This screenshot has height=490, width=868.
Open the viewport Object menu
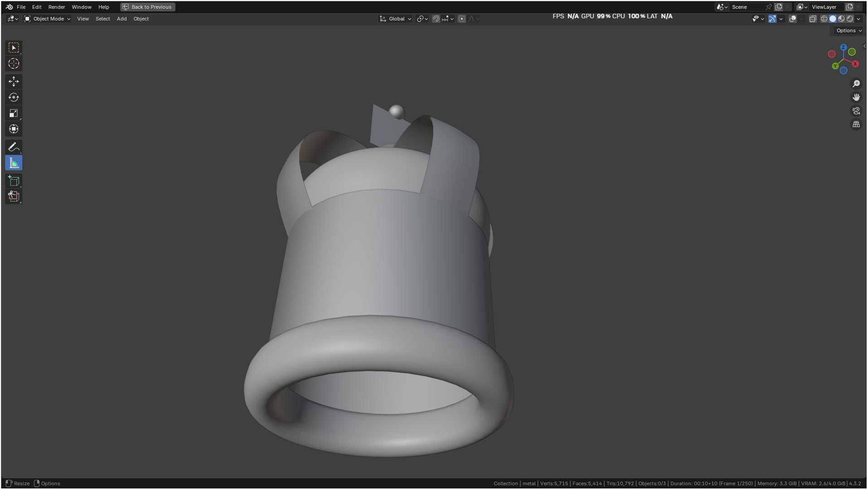coord(141,19)
